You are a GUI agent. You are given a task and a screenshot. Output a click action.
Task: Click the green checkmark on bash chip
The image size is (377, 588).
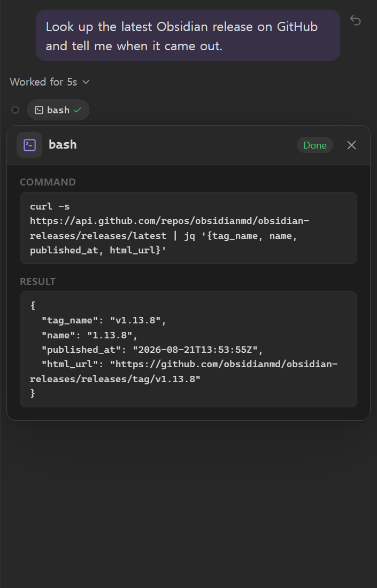(78, 110)
